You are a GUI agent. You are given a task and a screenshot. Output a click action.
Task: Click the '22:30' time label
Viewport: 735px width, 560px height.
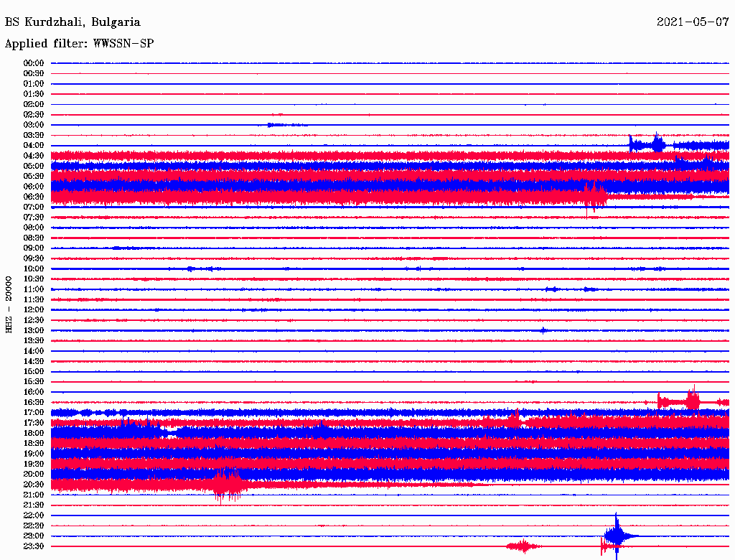[x=34, y=526]
